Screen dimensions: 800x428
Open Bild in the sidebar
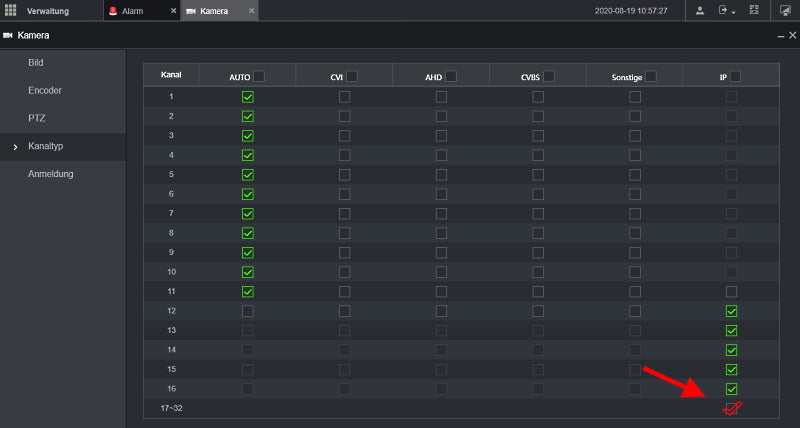pos(35,62)
